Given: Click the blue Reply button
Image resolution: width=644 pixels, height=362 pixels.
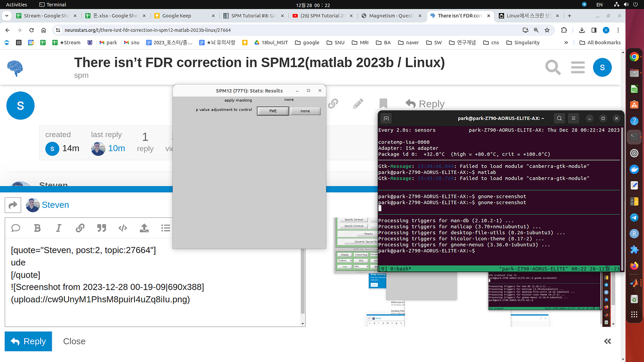Looking at the screenshot, I should (x=28, y=341).
